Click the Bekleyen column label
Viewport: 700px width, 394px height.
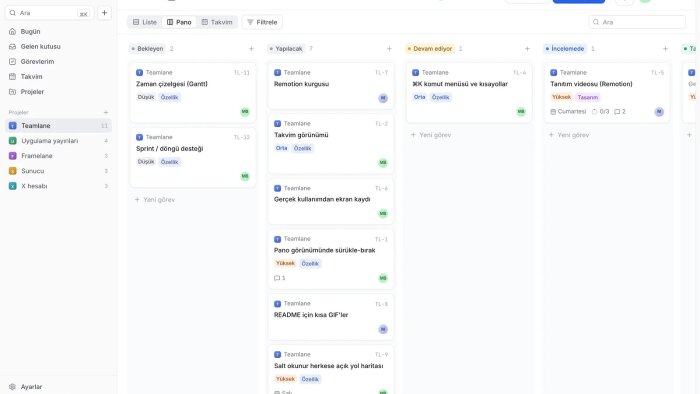tap(147, 49)
